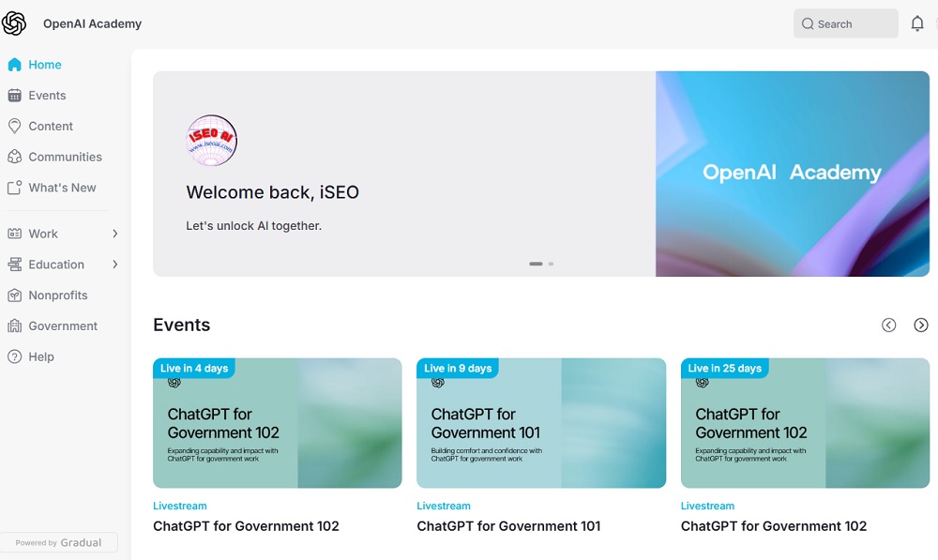Click the Help question mark icon
The height and width of the screenshot is (560, 938).
tap(13, 356)
